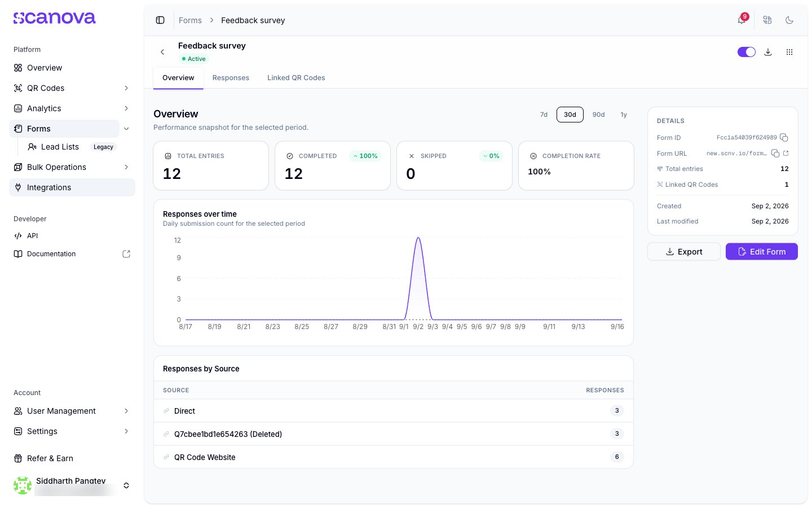The height and width of the screenshot is (508, 812).
Task: Click the Overview sidebar icon
Action: 18,68
